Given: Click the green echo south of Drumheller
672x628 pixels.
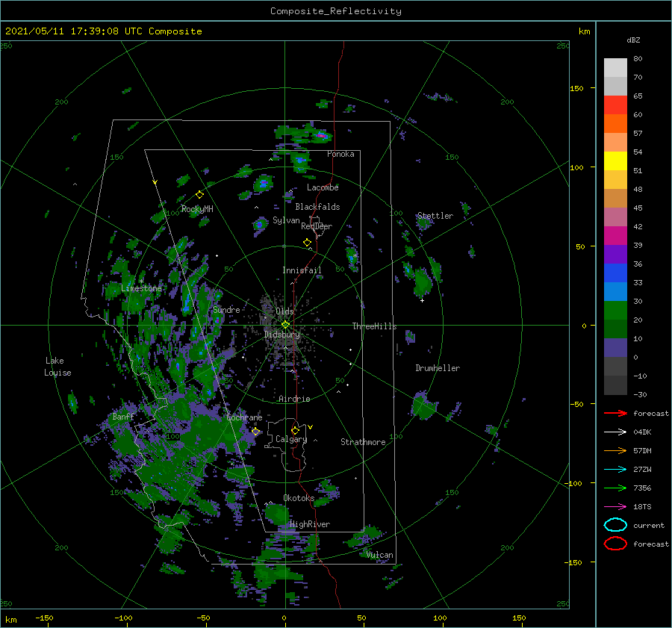Looking at the screenshot, I should point(423,405).
